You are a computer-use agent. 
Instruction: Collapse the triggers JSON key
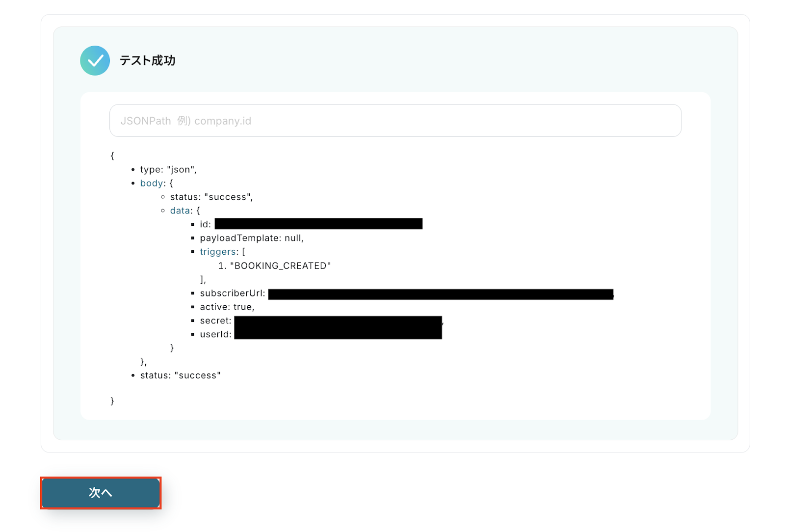[x=218, y=252]
